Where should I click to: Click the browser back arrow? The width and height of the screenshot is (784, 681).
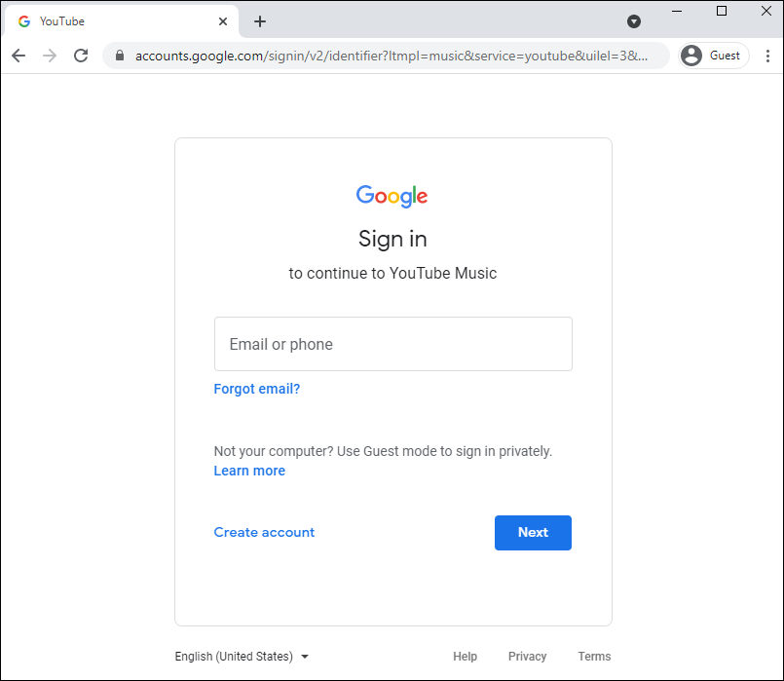pos(19,56)
